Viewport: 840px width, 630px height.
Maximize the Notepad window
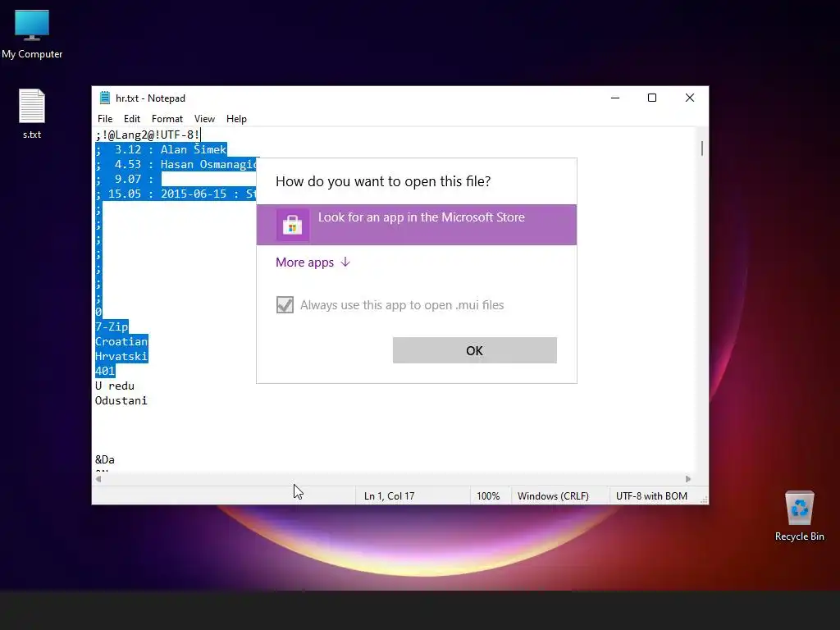pyautogui.click(x=652, y=98)
